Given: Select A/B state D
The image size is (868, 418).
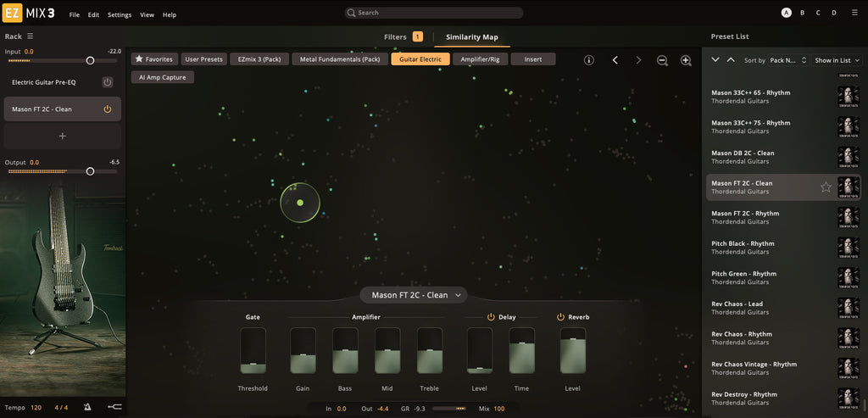Looking at the screenshot, I should [834, 12].
